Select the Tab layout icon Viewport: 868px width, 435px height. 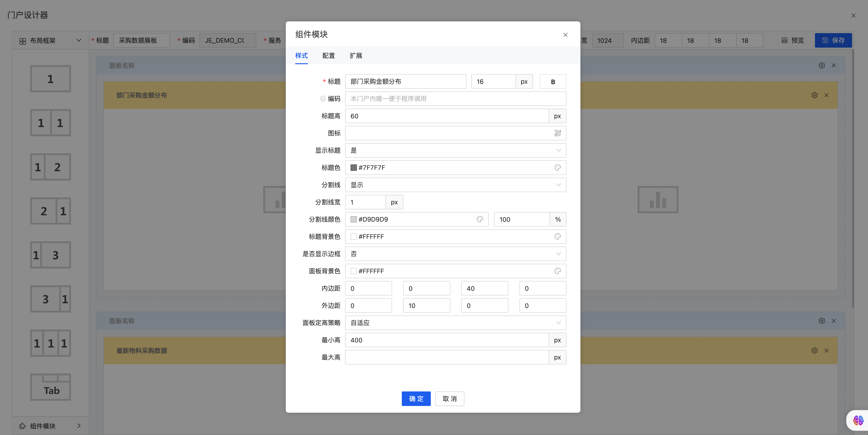tap(51, 387)
